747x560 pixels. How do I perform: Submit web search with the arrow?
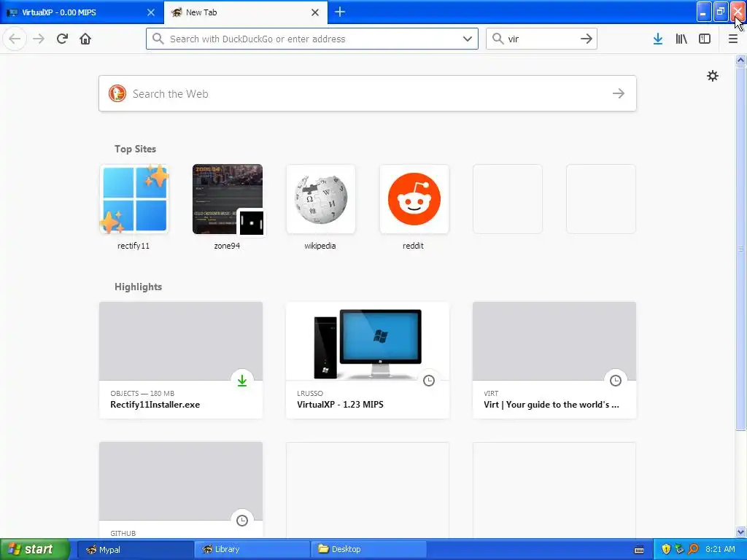(619, 93)
